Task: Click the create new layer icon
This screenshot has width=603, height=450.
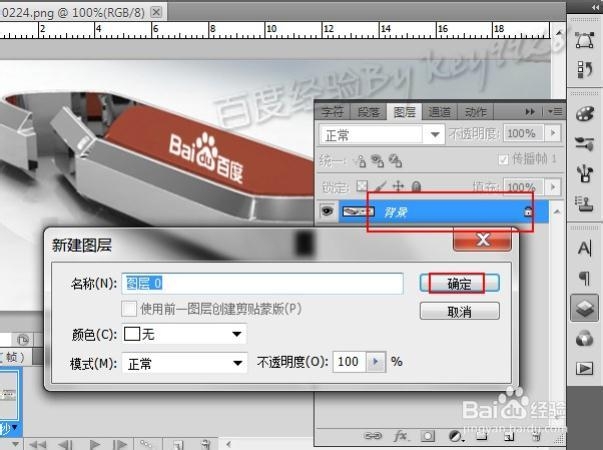Action: tap(509, 436)
